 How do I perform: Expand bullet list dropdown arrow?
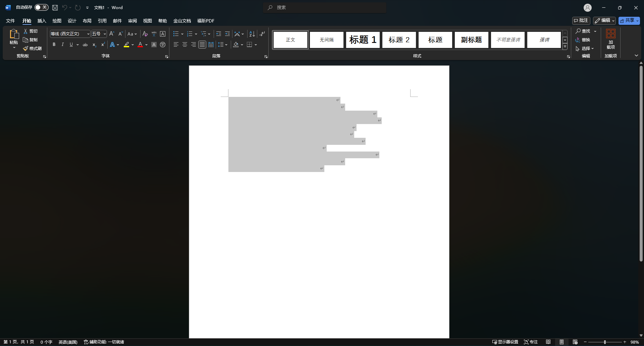(182, 34)
